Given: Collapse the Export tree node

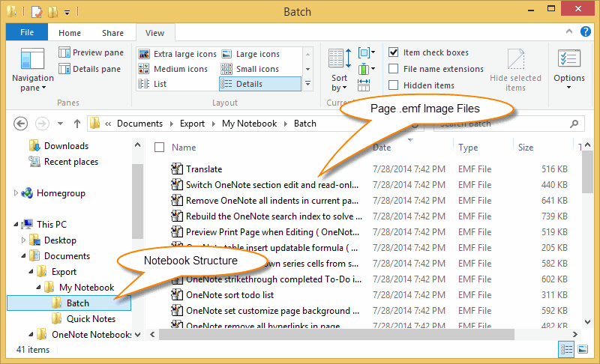Looking at the screenshot, I should point(31,272).
